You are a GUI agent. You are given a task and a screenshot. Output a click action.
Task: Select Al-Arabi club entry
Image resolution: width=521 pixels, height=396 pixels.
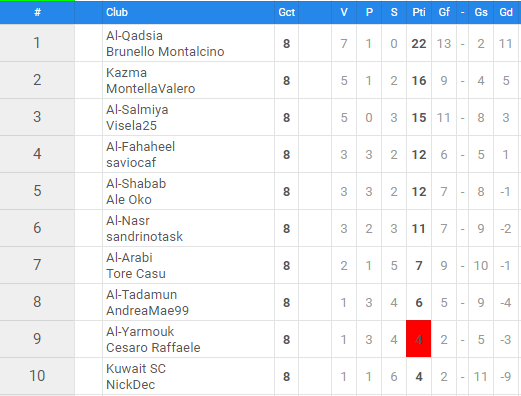(129, 258)
